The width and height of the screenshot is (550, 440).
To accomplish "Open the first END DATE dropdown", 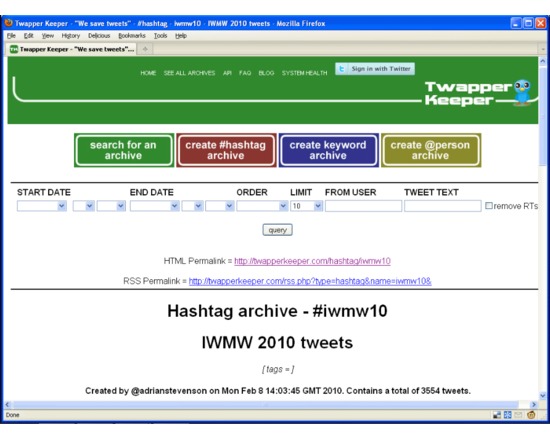I will click(154, 206).
